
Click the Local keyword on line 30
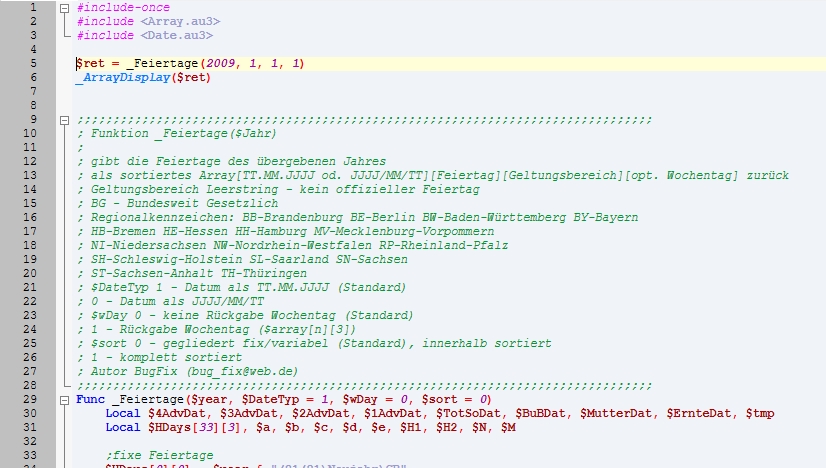coord(123,413)
